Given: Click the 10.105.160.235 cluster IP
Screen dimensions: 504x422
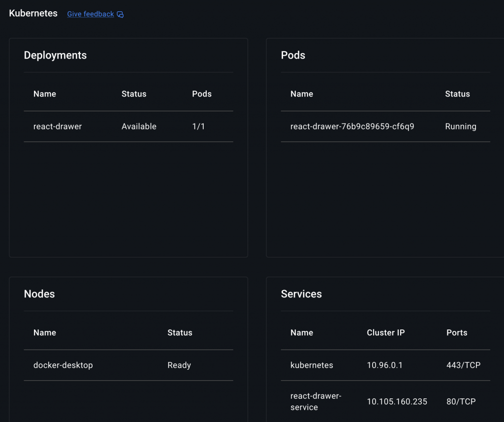Looking at the screenshot, I should 397,402.
